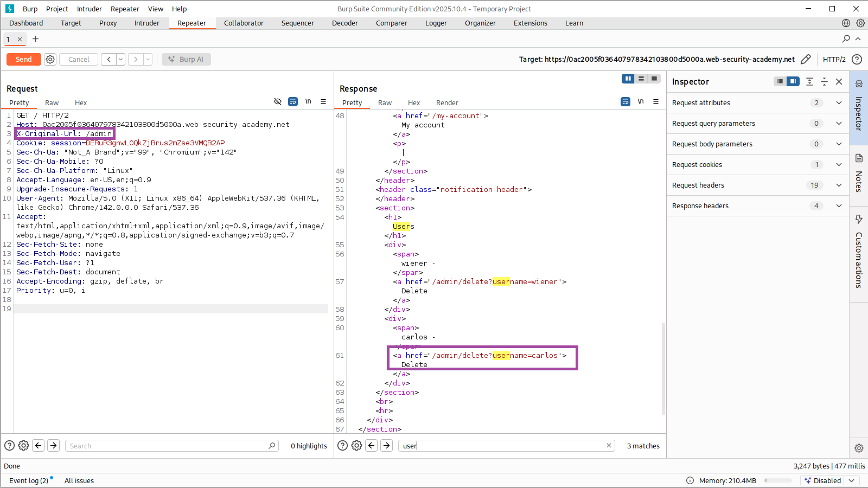Open the Notes side panel
Viewport: 868px width, 488px height.
859,174
